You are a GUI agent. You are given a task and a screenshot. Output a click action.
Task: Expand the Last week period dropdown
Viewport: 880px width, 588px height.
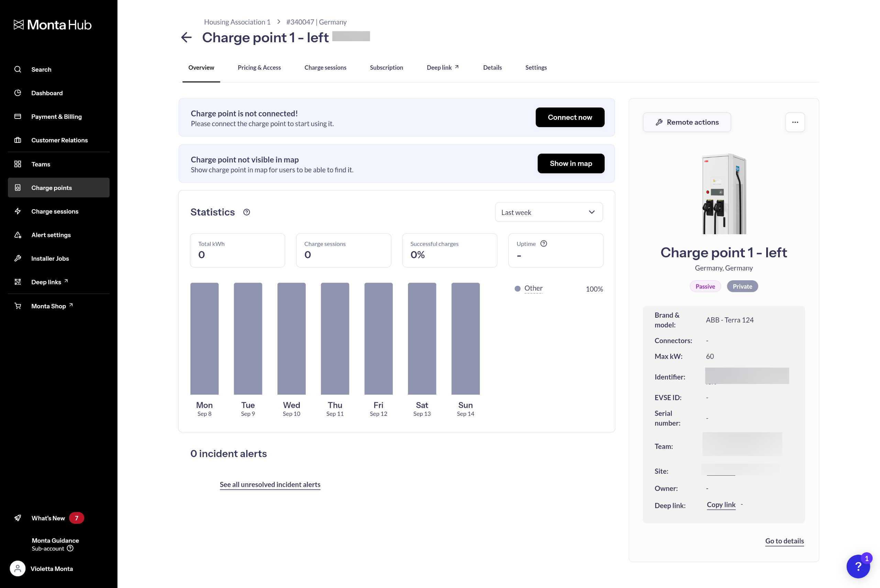coord(549,212)
